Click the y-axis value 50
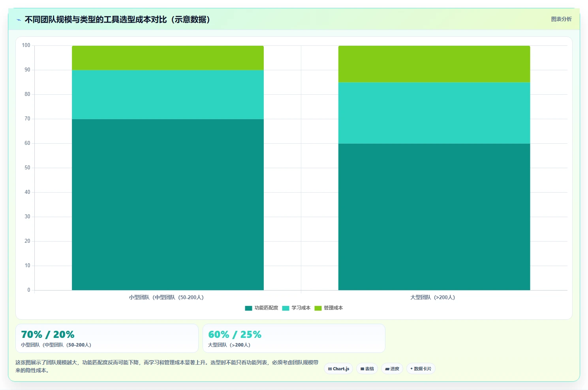The width and height of the screenshot is (588, 390). click(x=27, y=168)
